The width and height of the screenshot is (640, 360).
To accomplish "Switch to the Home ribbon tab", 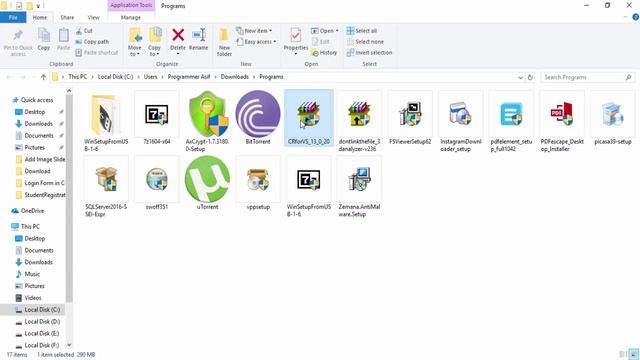I will (40, 17).
